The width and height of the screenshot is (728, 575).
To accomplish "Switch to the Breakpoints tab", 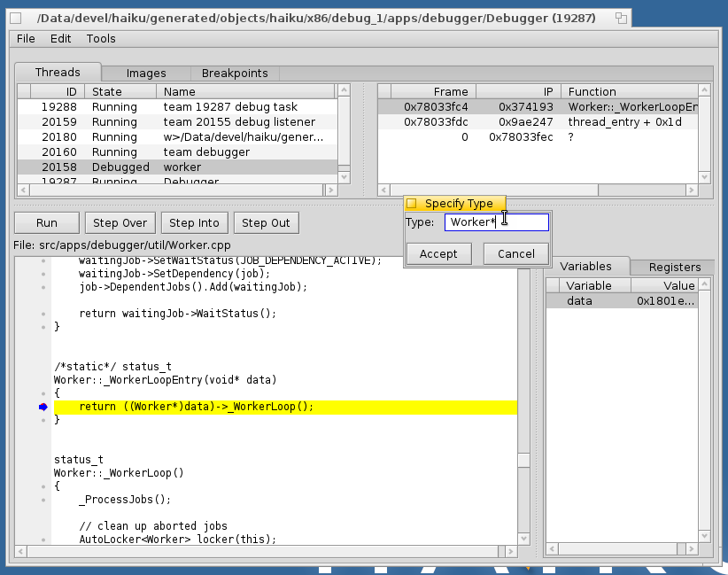I will click(x=235, y=74).
